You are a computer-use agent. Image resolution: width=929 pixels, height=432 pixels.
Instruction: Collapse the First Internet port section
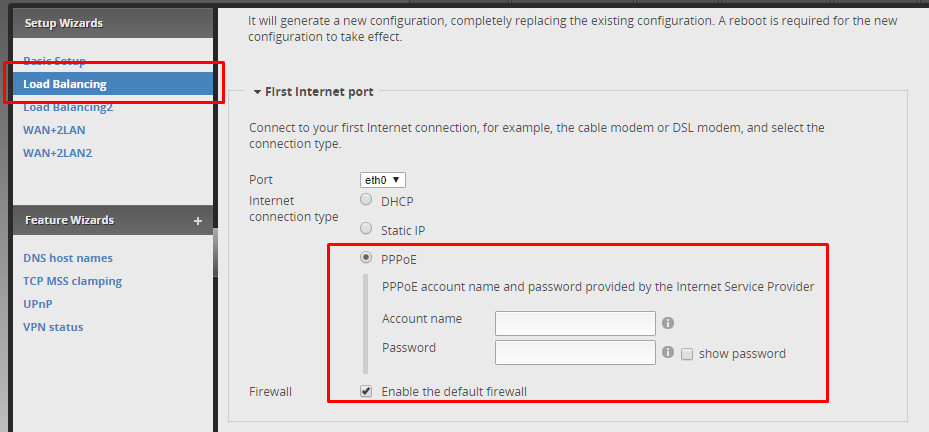pos(257,92)
